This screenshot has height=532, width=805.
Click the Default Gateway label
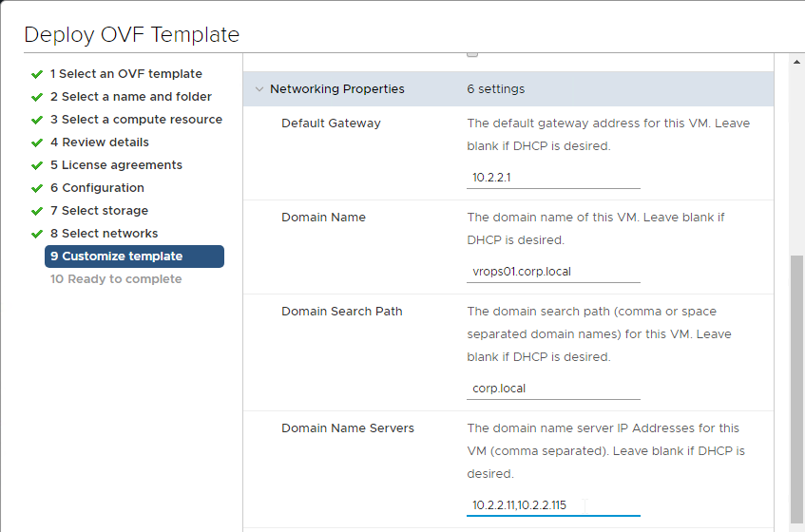coord(331,123)
